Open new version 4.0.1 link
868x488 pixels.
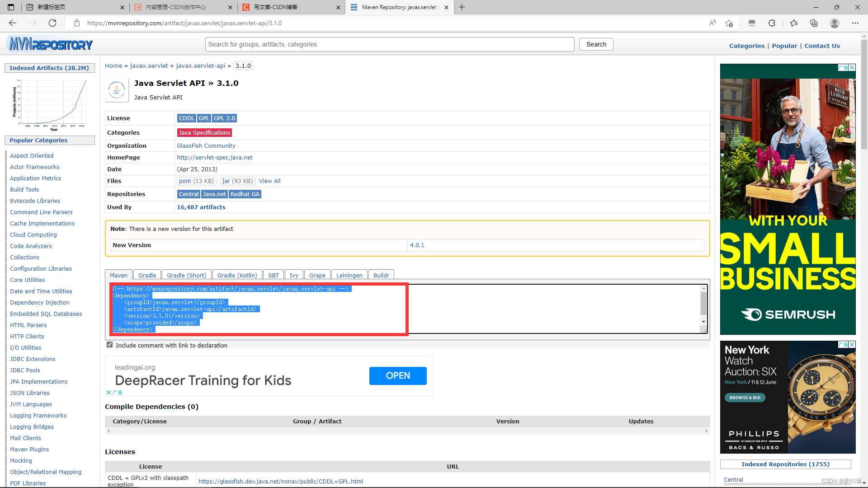(417, 245)
